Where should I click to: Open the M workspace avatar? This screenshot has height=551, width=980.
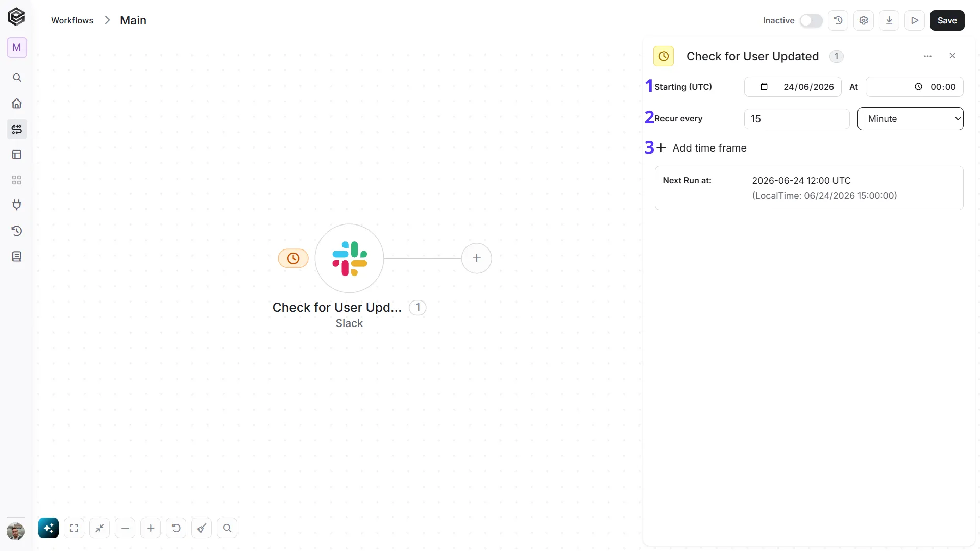(17, 47)
